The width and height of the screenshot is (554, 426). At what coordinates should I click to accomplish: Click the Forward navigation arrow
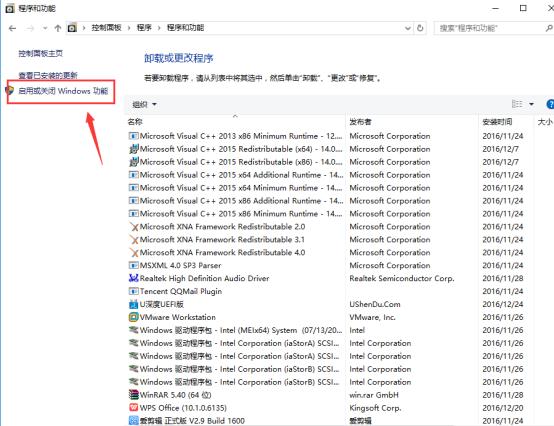(30, 28)
